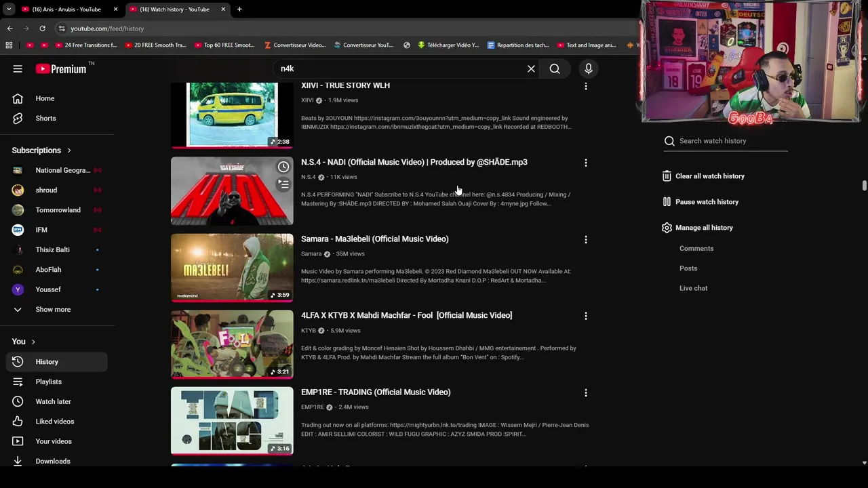Image resolution: width=868 pixels, height=488 pixels.
Task: Open XIIVI TRUE STORY WLH thumbnail
Action: (232, 115)
